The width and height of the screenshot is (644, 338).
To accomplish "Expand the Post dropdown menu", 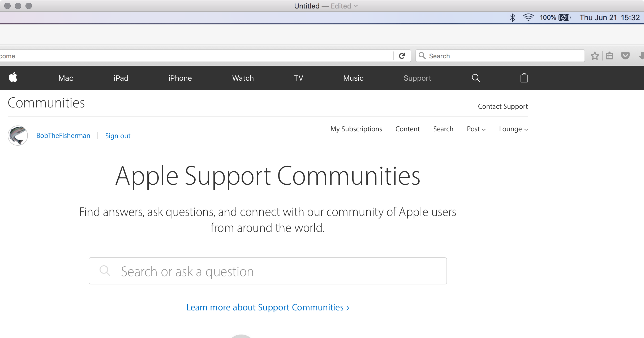I will pos(476,129).
